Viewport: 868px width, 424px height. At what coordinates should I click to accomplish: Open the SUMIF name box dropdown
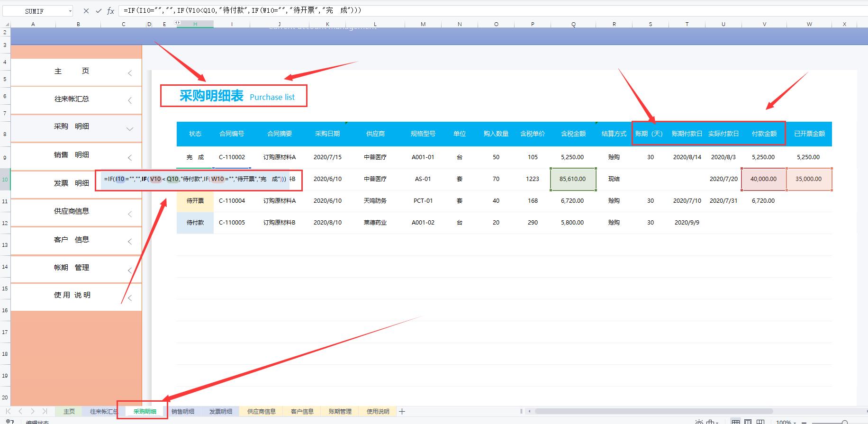(x=70, y=11)
